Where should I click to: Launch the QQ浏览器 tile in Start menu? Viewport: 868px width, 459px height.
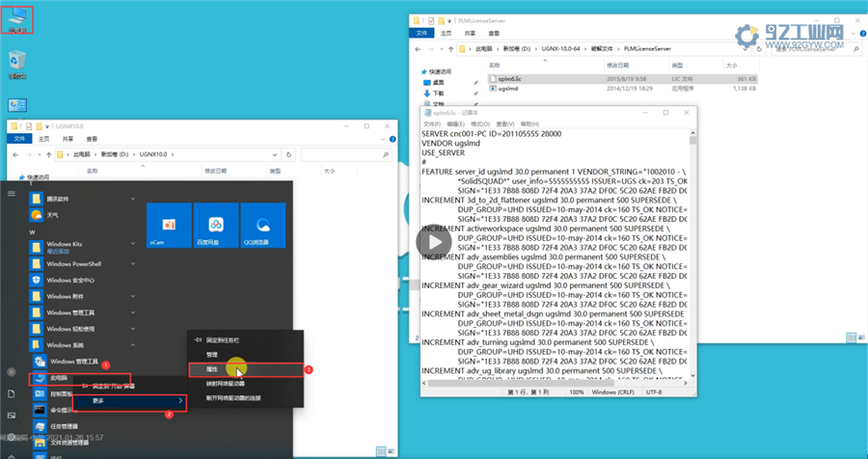click(263, 225)
